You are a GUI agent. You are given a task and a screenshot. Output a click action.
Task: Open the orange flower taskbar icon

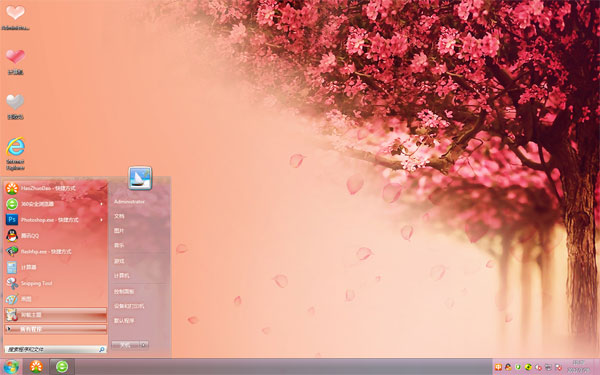click(36, 367)
